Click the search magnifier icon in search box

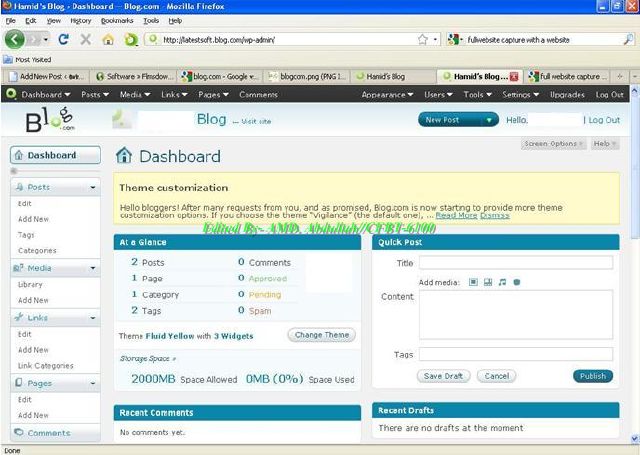628,39
